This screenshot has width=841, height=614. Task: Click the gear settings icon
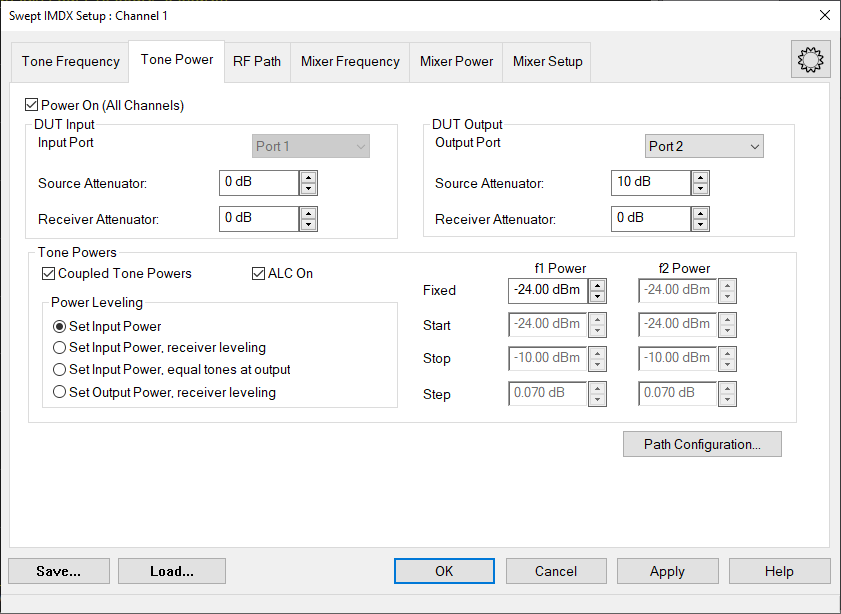click(x=808, y=60)
